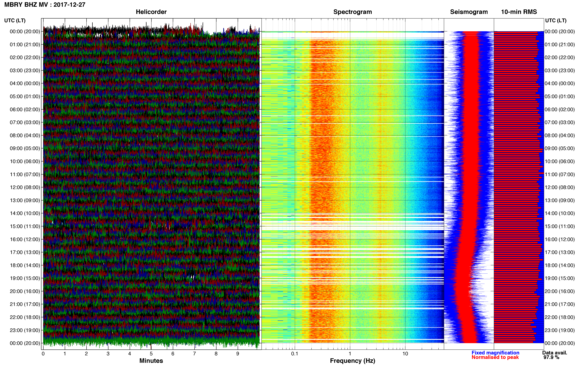Image resolution: width=588 pixels, height=368 pixels.
Task: Click right time label '23:00 (19:00)'
Action: pyautogui.click(x=560, y=330)
